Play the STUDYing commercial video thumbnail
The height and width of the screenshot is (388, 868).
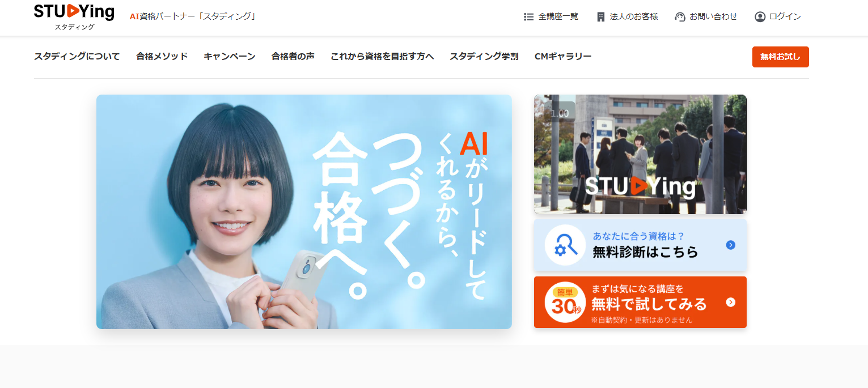[640, 154]
